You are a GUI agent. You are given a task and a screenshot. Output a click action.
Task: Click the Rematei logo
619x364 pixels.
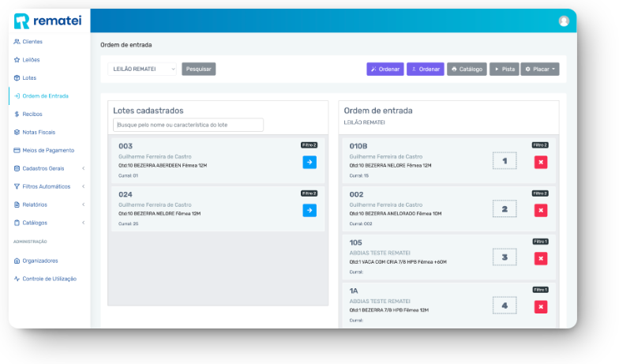pos(49,21)
